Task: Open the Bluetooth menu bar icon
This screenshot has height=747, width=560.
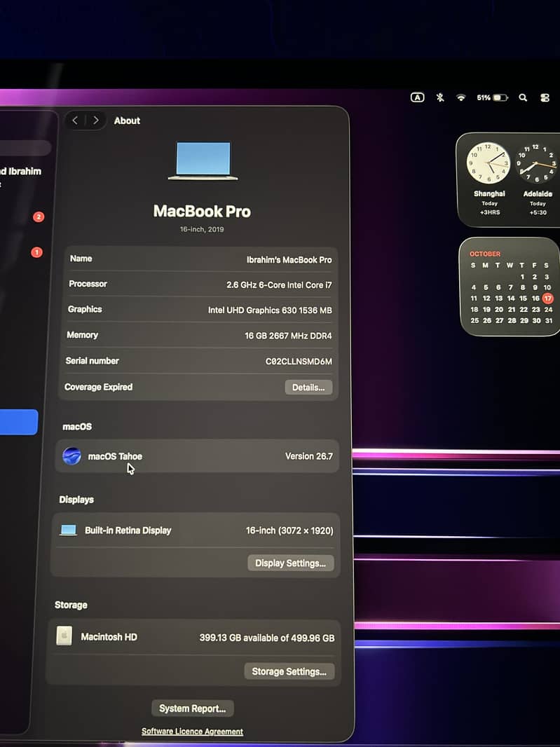Action: 440,97
